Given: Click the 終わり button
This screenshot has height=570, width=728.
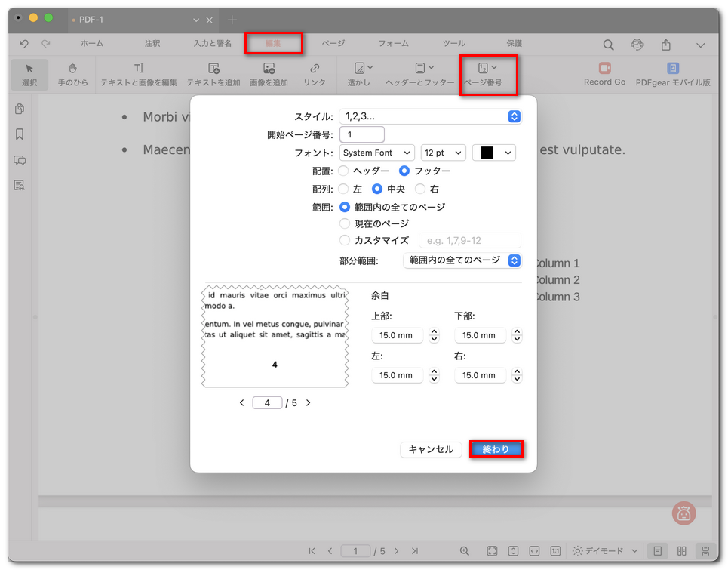Looking at the screenshot, I should click(496, 449).
